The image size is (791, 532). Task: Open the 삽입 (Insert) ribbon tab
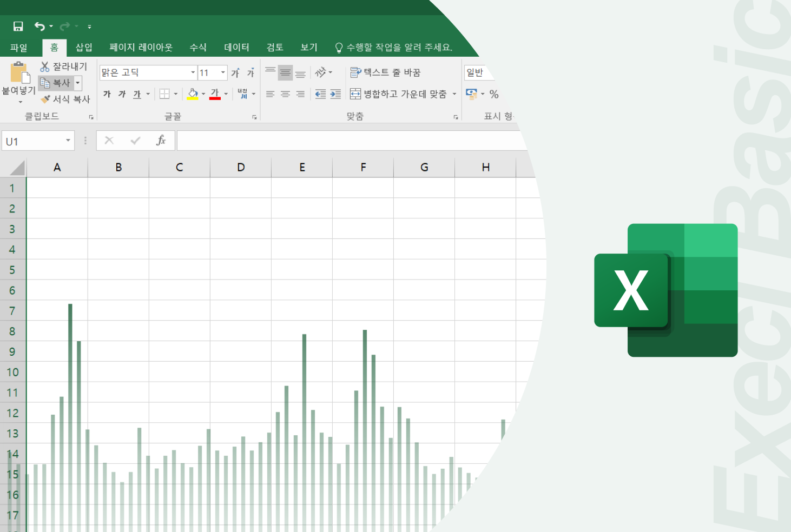coord(84,48)
